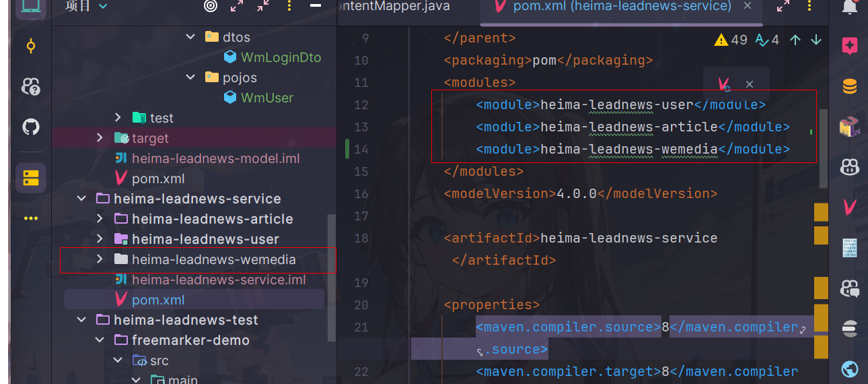Collapse heima-leadnews-test module

click(x=82, y=320)
